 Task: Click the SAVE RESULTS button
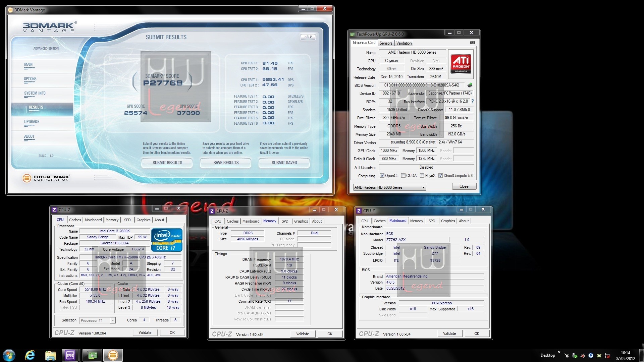tap(226, 163)
